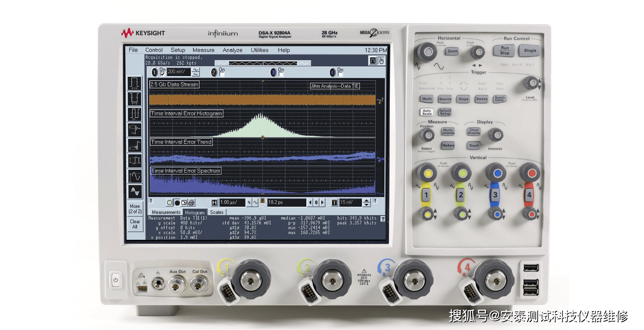The image size is (644, 330).
Task: Toggle front-panel green channel 2 button
Action: [x=461, y=195]
